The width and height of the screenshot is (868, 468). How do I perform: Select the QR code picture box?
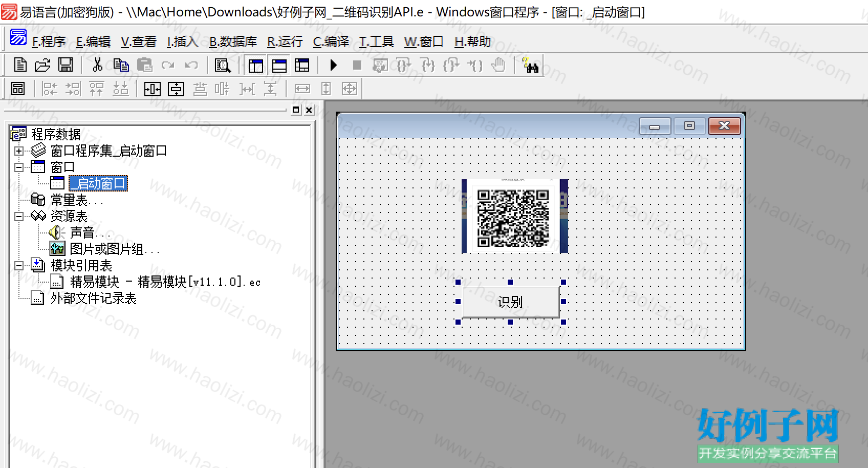pyautogui.click(x=515, y=216)
